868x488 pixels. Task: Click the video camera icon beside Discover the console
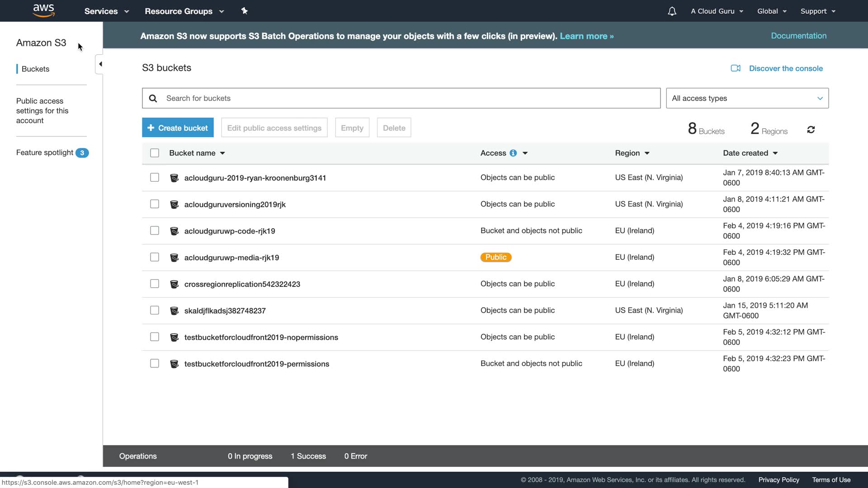click(x=736, y=68)
